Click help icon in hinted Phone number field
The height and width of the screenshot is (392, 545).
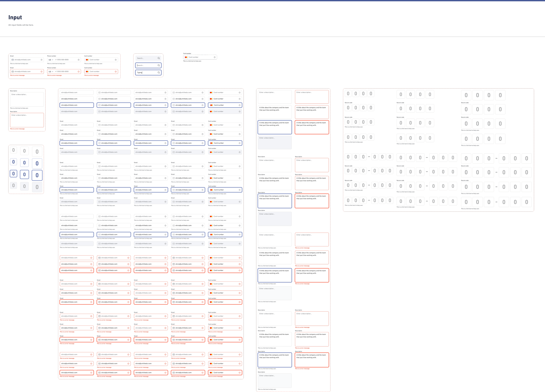[78, 60]
